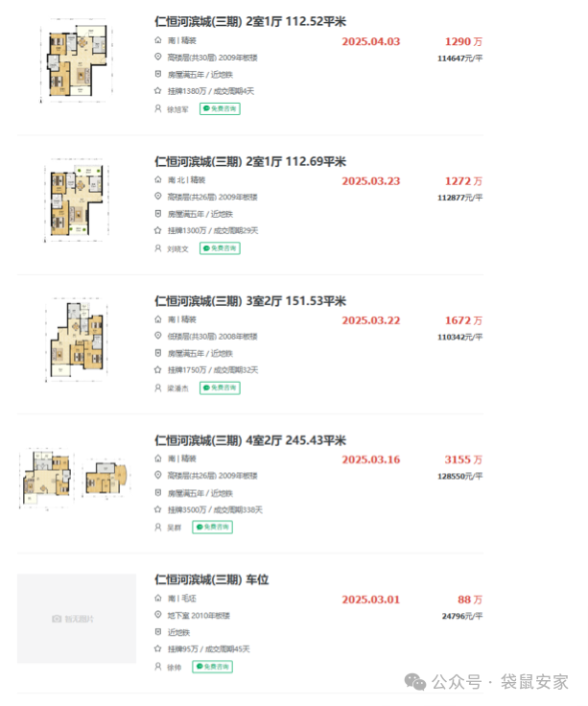Open the 4室2厅 245.43平米 listing title
The width and height of the screenshot is (588, 706).
point(249,440)
